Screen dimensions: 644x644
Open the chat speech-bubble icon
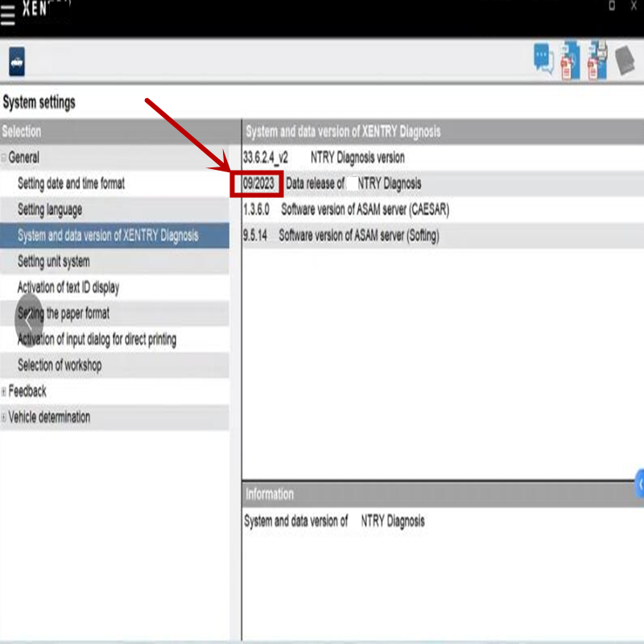[544, 60]
